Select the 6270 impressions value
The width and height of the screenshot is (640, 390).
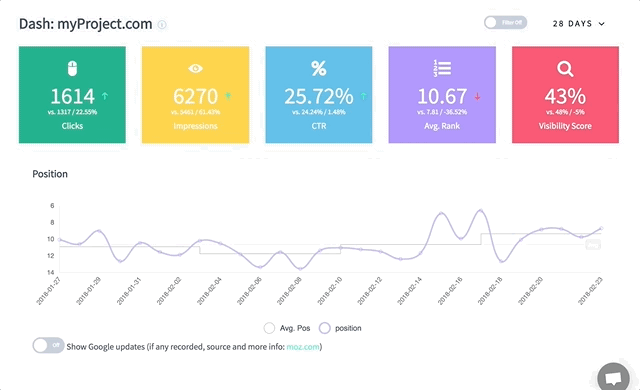point(196,97)
